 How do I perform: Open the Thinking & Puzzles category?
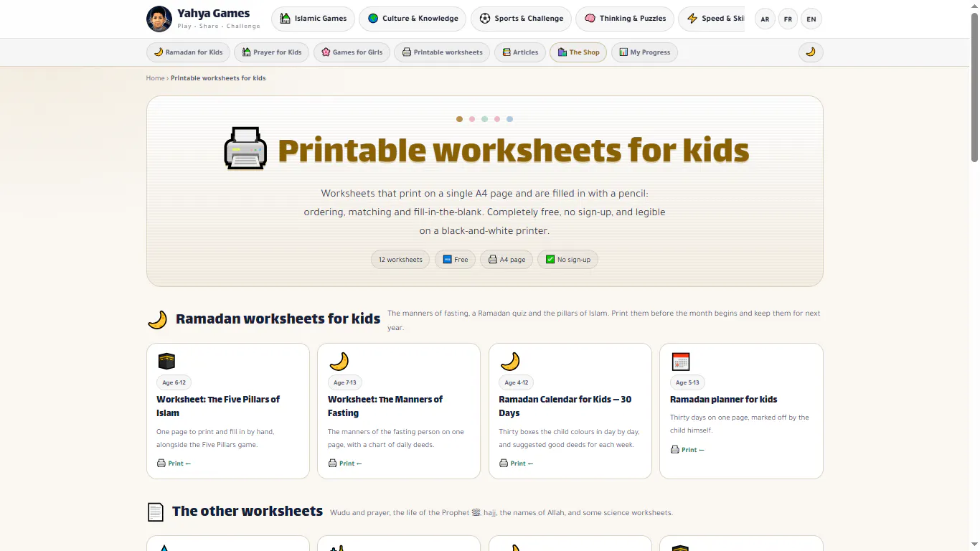625,19
